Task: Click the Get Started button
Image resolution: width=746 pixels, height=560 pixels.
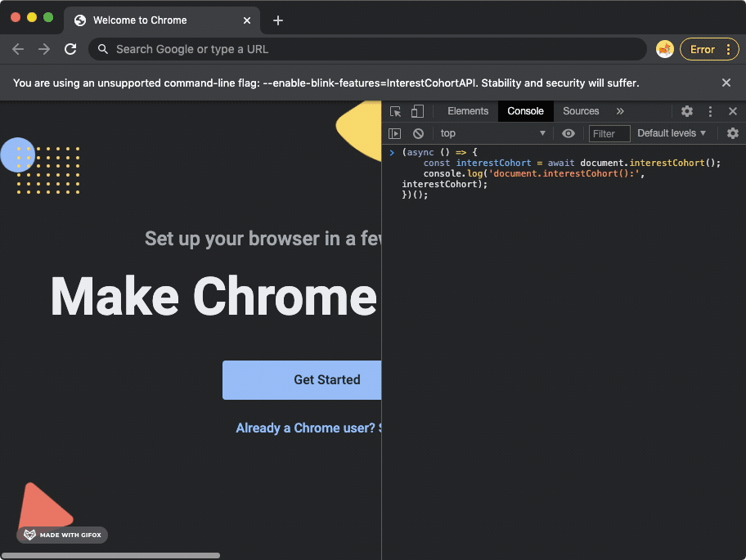Action: click(x=302, y=380)
